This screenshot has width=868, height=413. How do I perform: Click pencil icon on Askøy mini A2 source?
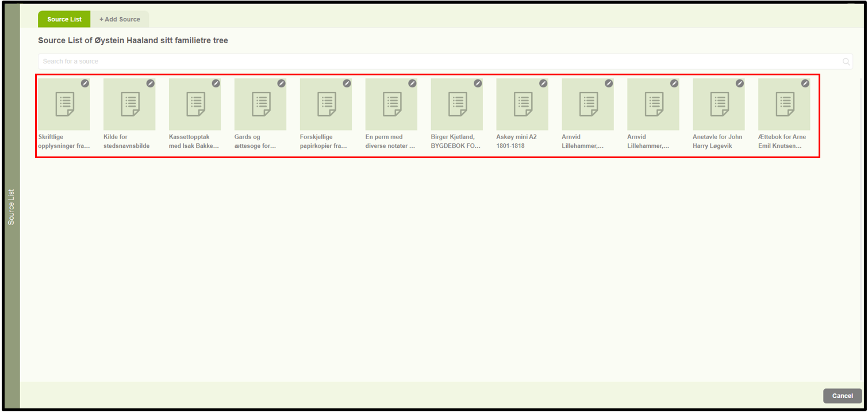click(x=543, y=83)
